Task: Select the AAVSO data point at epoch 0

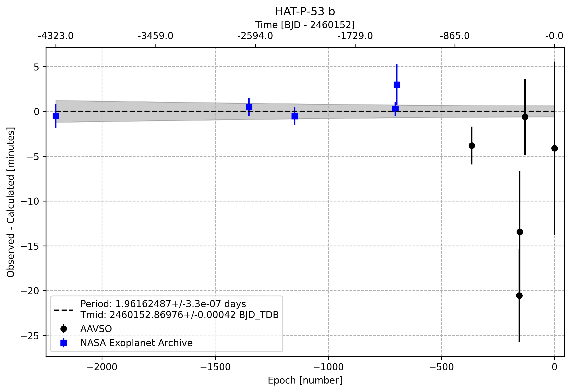Action: [554, 148]
